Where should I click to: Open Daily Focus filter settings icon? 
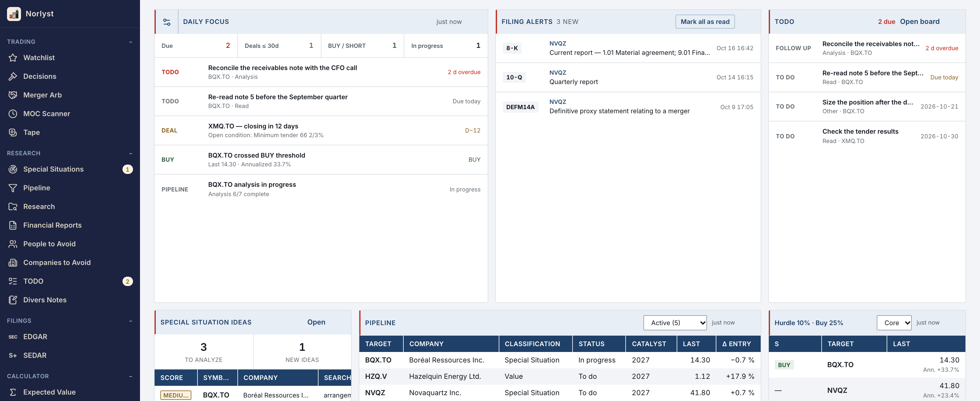(167, 22)
